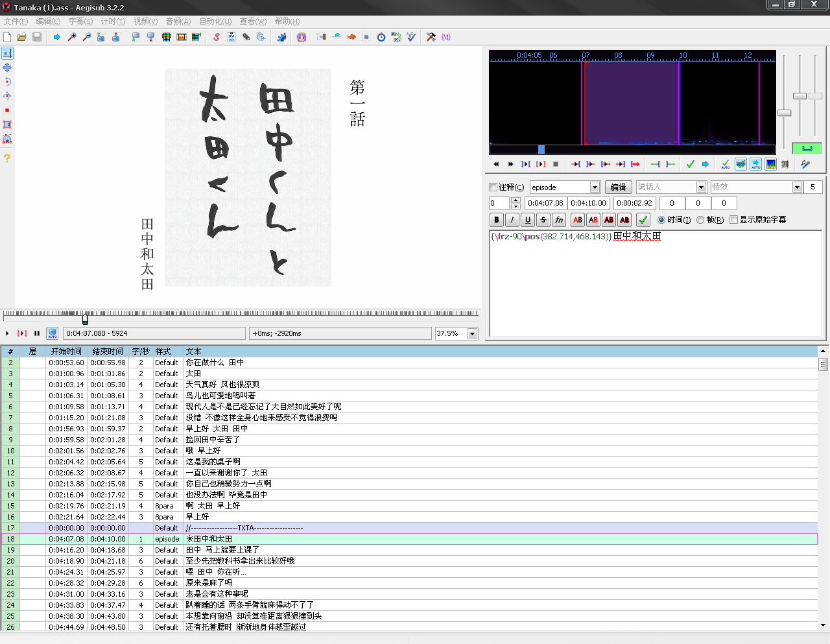Open the 编辑 menu

click(48, 21)
